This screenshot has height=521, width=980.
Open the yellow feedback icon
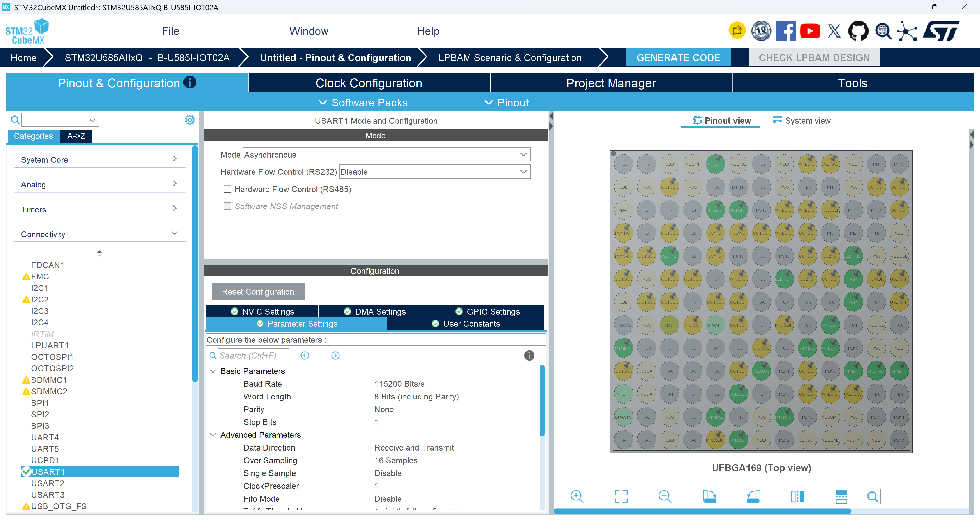(737, 31)
